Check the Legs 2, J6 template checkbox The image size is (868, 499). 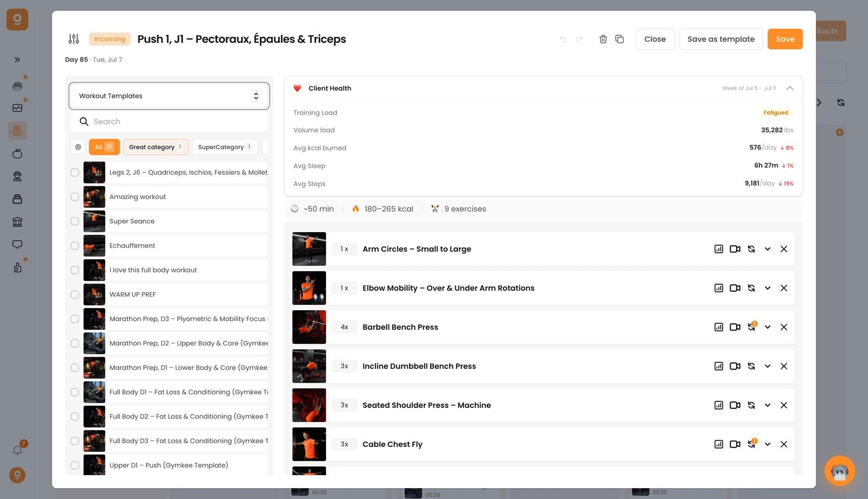(x=75, y=172)
